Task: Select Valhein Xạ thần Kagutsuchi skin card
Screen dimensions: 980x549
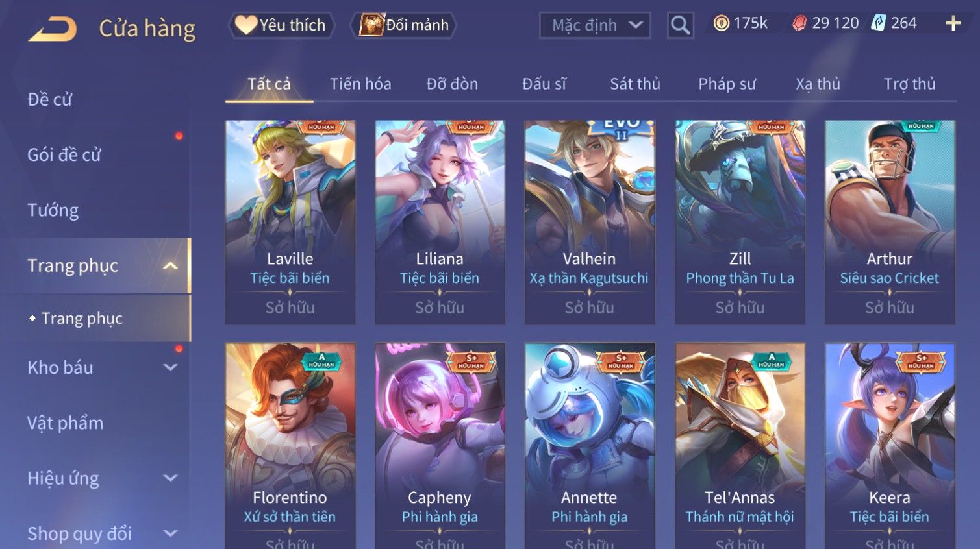Action: [x=589, y=222]
